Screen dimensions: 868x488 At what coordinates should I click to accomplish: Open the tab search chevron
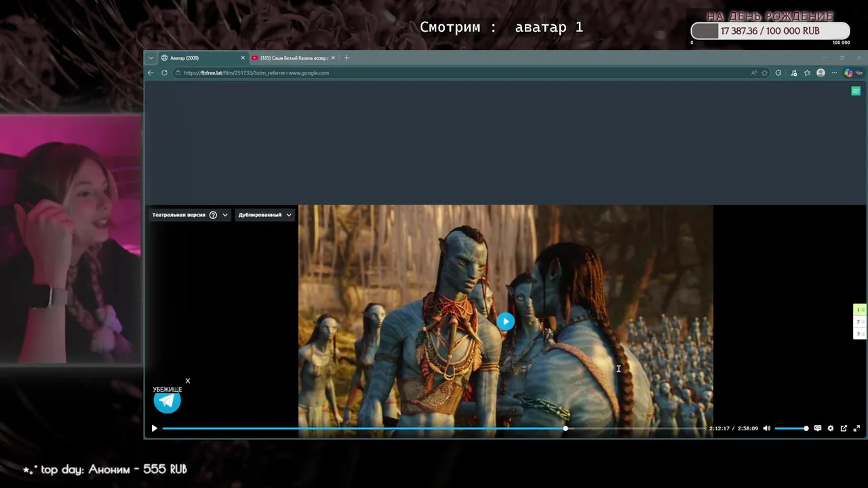click(x=151, y=58)
